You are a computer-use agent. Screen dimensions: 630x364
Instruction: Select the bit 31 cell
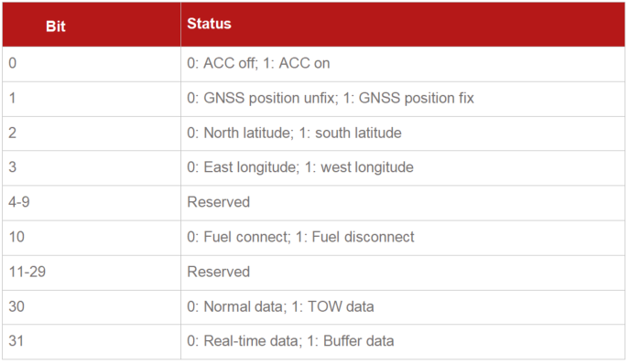coord(92,342)
